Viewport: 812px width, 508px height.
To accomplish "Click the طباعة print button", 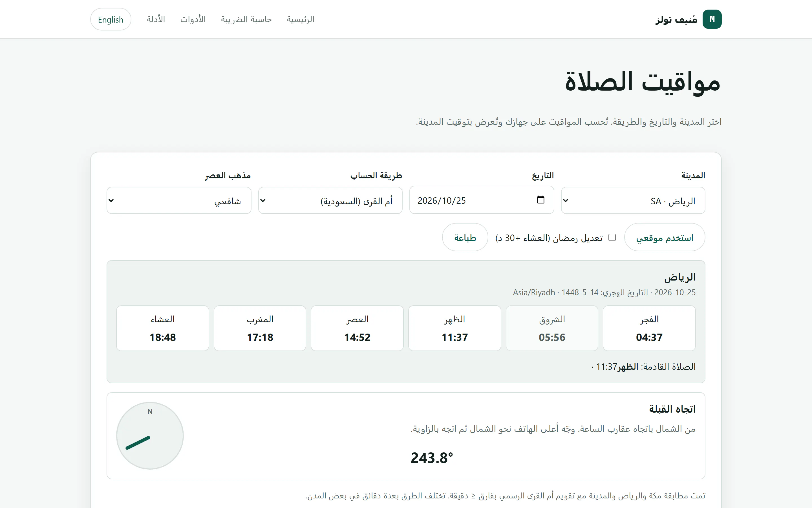I will (x=465, y=238).
